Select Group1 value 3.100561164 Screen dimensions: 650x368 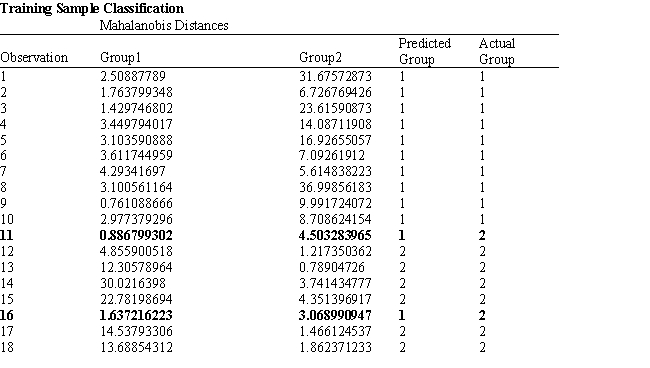[136, 187]
